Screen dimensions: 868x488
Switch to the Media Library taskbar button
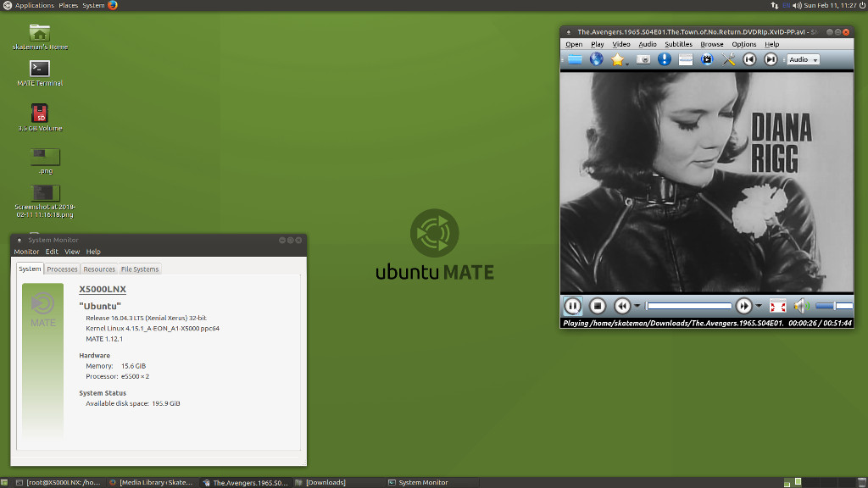click(x=151, y=482)
